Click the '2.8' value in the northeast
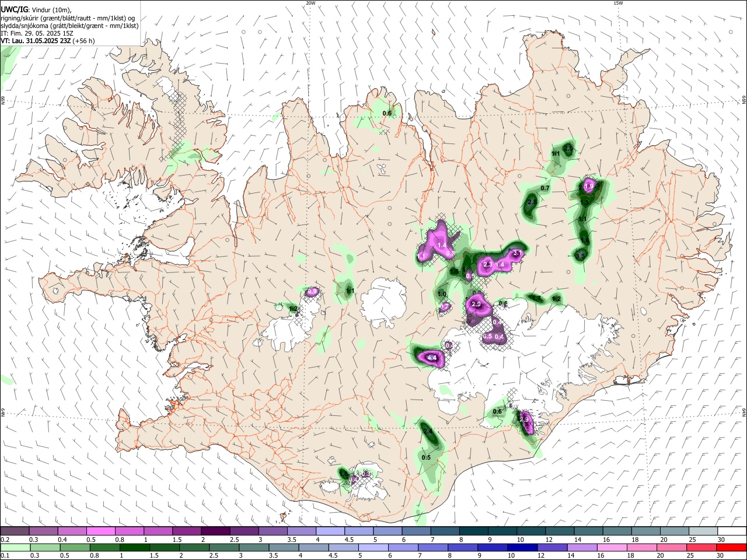Image resolution: width=747 pixels, height=560 pixels. coord(532,202)
